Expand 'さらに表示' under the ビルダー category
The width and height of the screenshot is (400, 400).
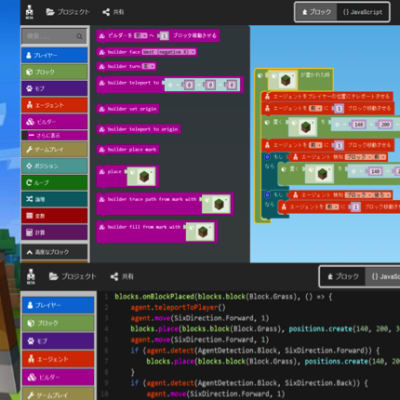54,135
